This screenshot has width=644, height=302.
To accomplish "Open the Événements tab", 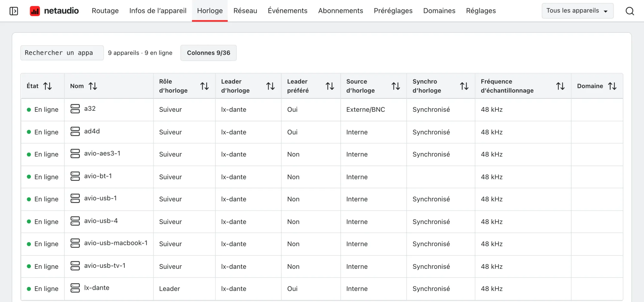I will tap(288, 11).
